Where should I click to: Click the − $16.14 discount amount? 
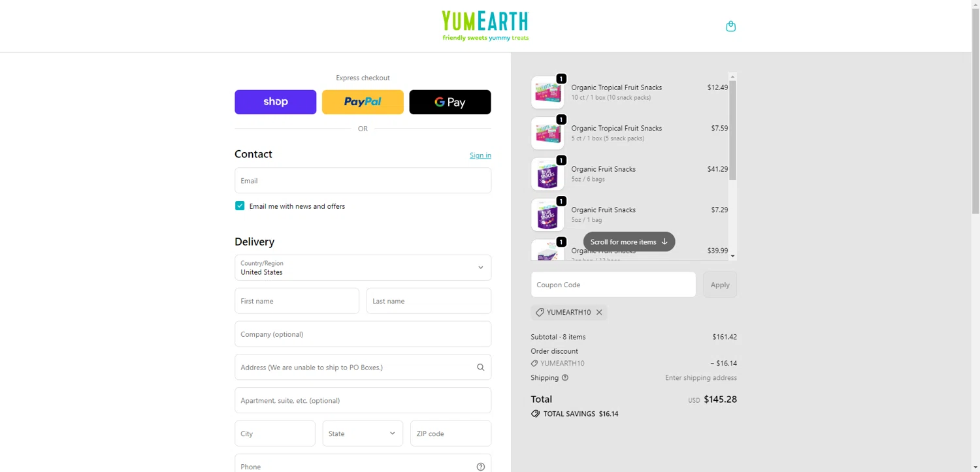click(x=723, y=363)
